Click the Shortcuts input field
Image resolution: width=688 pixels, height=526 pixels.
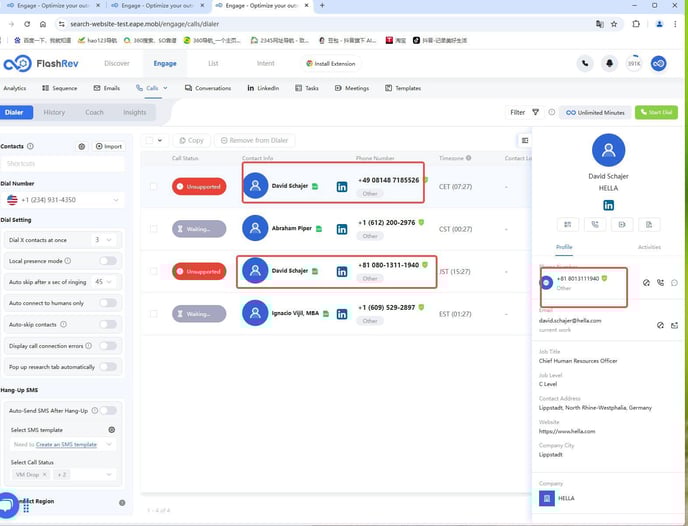[x=63, y=164]
